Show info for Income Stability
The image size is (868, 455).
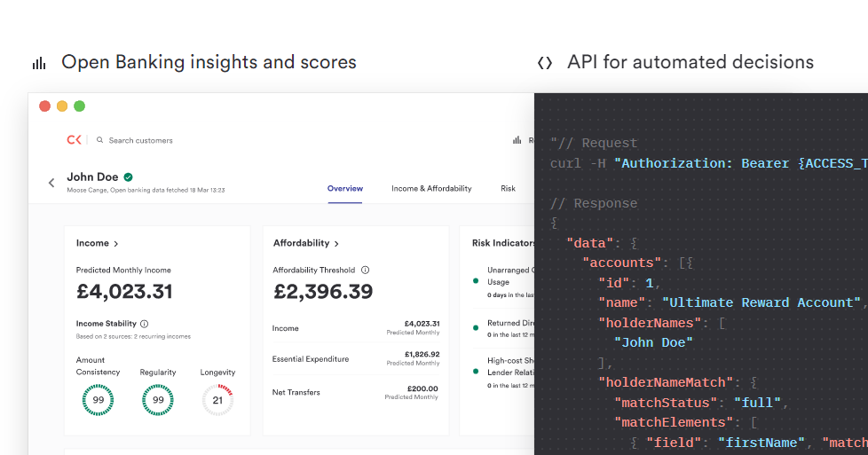[145, 324]
